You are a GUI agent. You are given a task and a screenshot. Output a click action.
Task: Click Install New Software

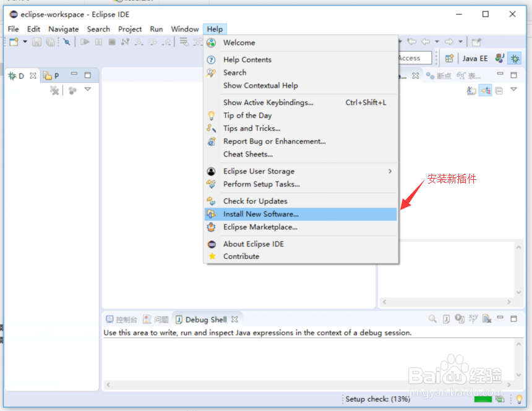tap(301, 214)
